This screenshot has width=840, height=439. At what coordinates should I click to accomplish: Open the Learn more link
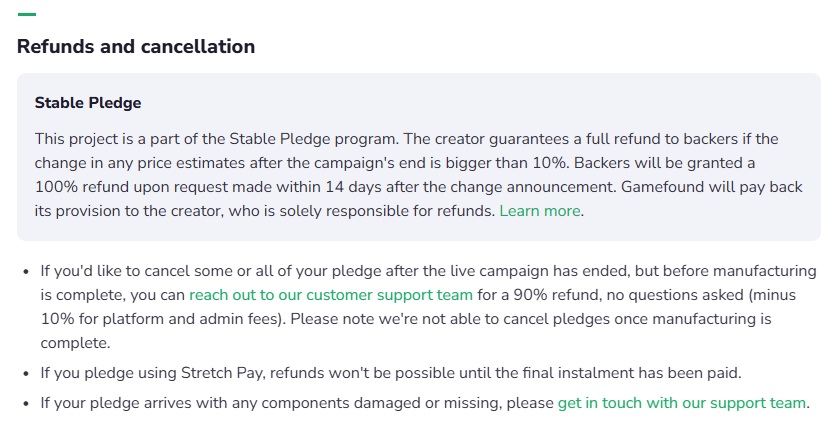point(540,211)
